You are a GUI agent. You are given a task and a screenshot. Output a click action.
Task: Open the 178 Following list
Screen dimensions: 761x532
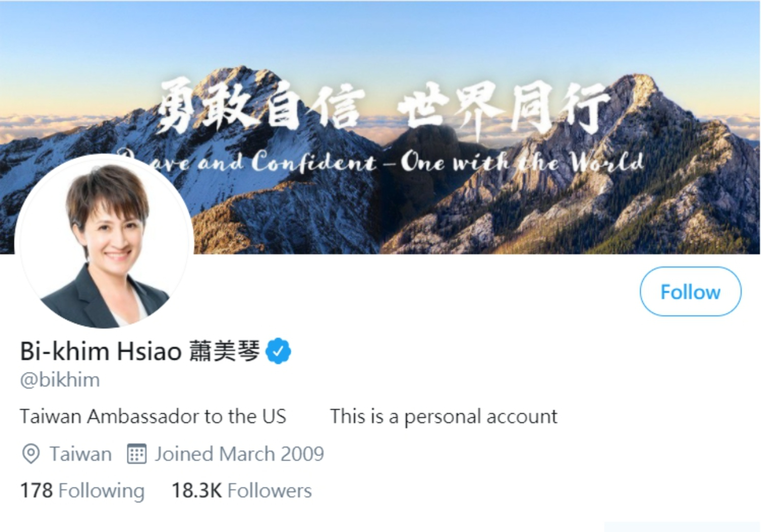click(x=82, y=490)
